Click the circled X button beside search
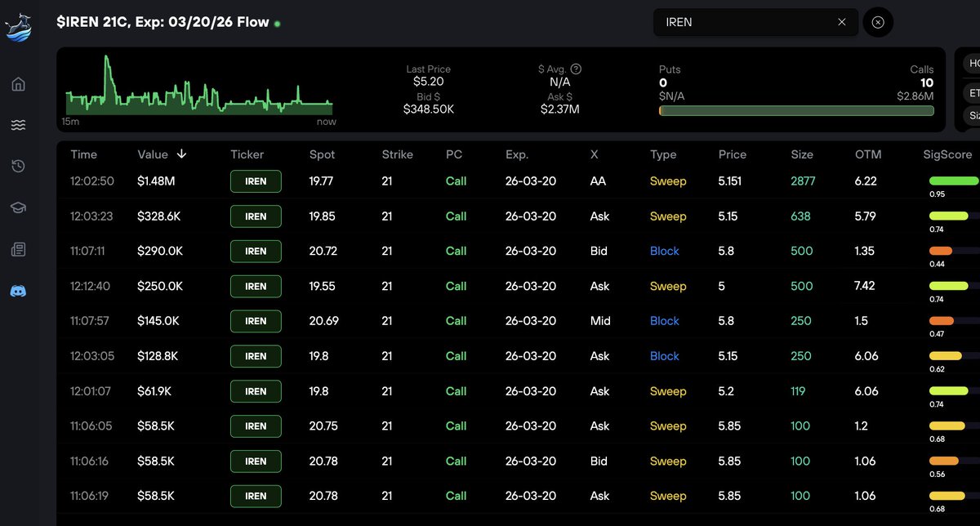 tap(878, 22)
